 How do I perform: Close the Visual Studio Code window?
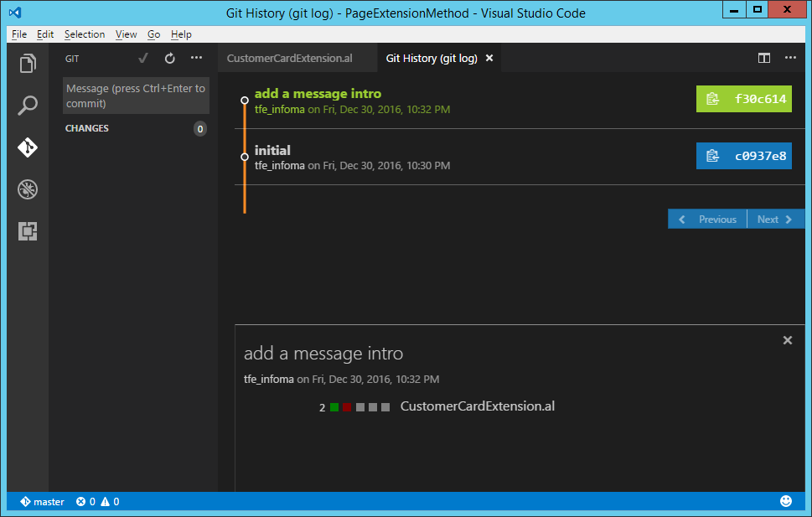click(x=787, y=10)
